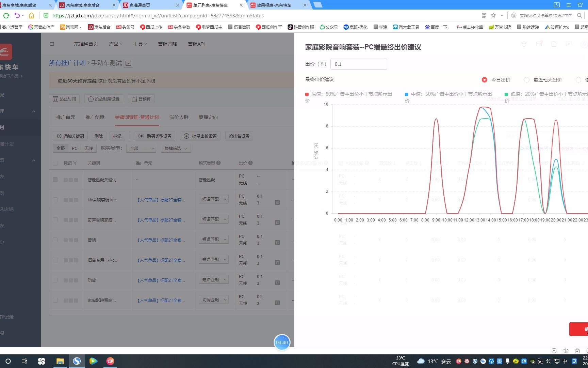
Task: Click the 购买类型设置 button
Action: [x=155, y=136]
